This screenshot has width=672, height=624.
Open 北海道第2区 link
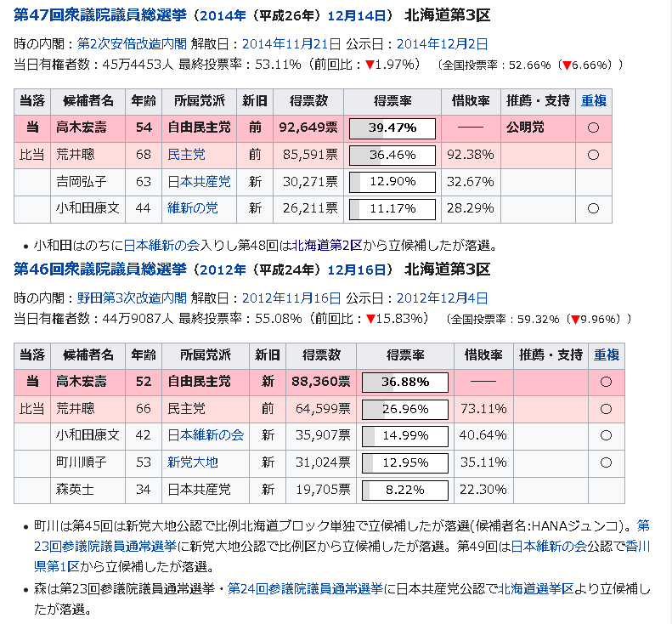[x=327, y=246]
